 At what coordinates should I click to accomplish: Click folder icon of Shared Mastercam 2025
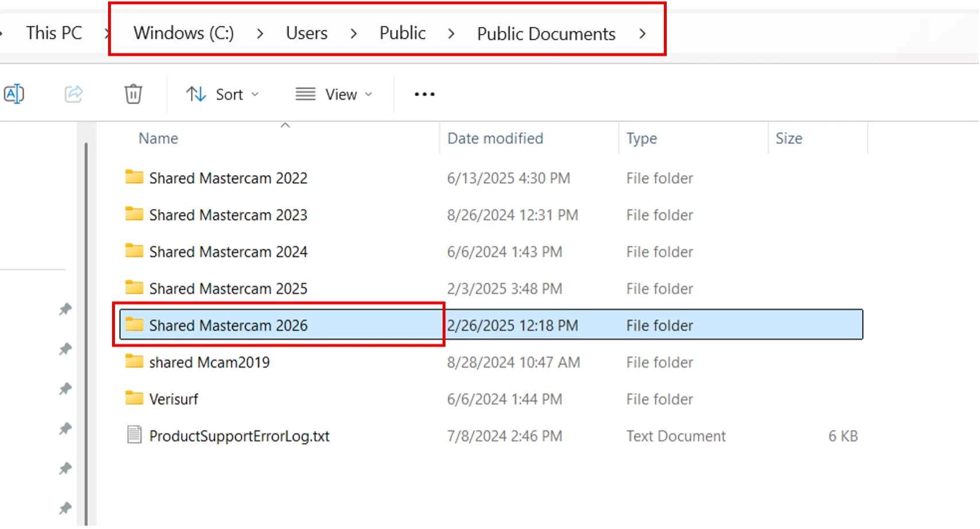(x=134, y=287)
